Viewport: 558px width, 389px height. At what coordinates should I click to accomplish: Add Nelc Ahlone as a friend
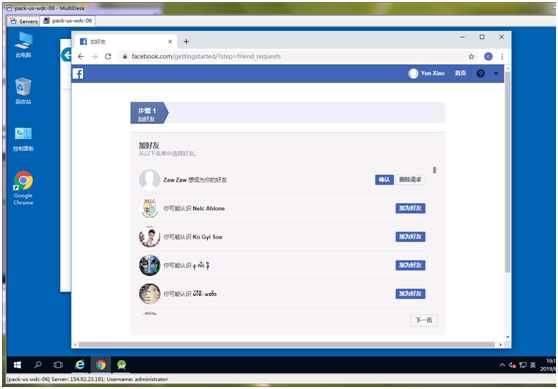coord(410,208)
